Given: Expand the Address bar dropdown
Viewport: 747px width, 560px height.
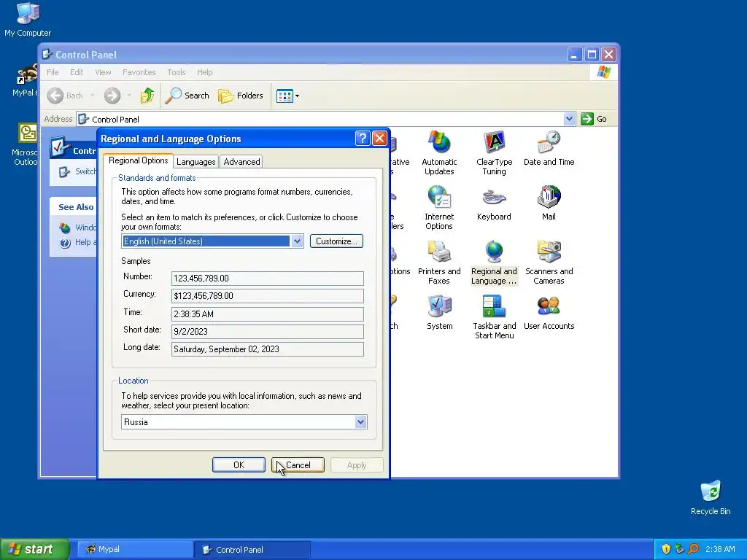Looking at the screenshot, I should 569,119.
